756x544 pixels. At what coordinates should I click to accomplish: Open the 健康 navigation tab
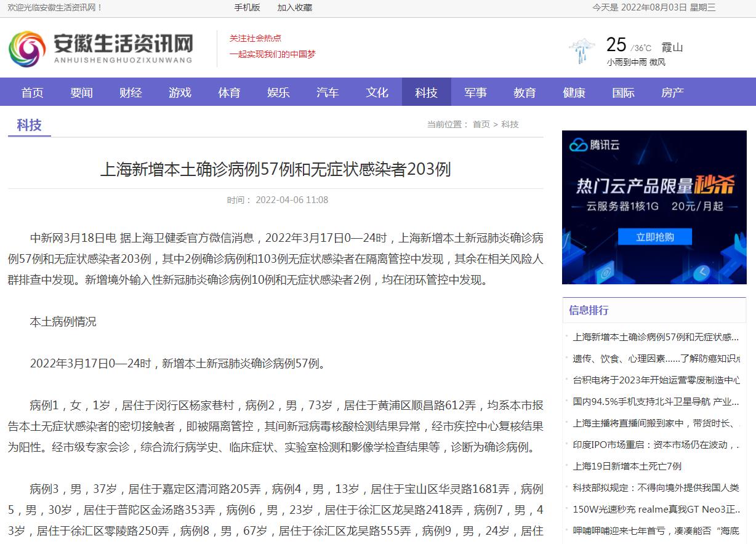[574, 92]
